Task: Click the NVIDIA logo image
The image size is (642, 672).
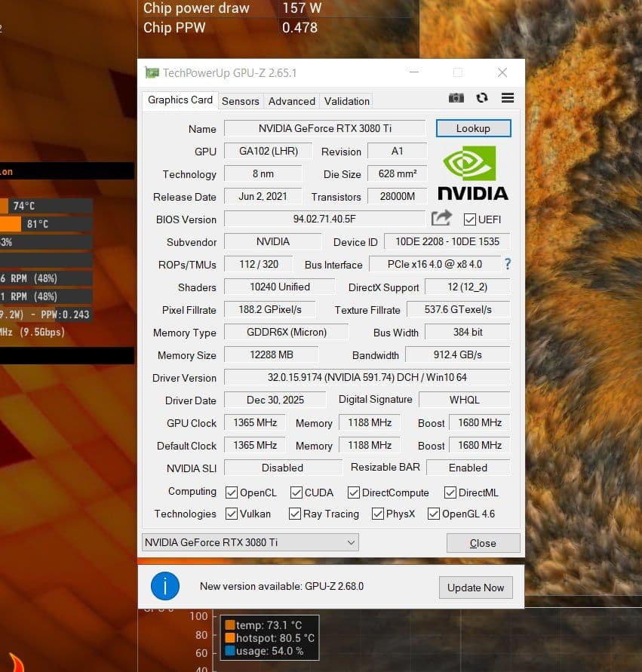Action: pyautogui.click(x=472, y=173)
